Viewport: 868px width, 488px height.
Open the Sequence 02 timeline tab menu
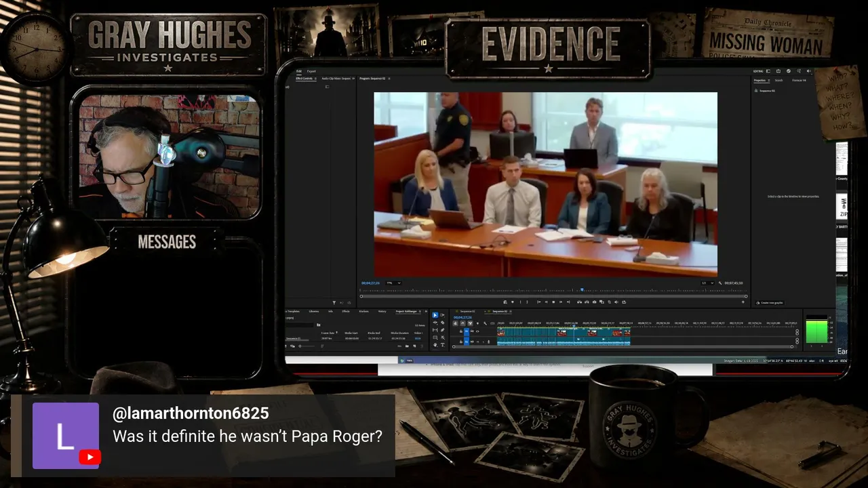coord(511,311)
